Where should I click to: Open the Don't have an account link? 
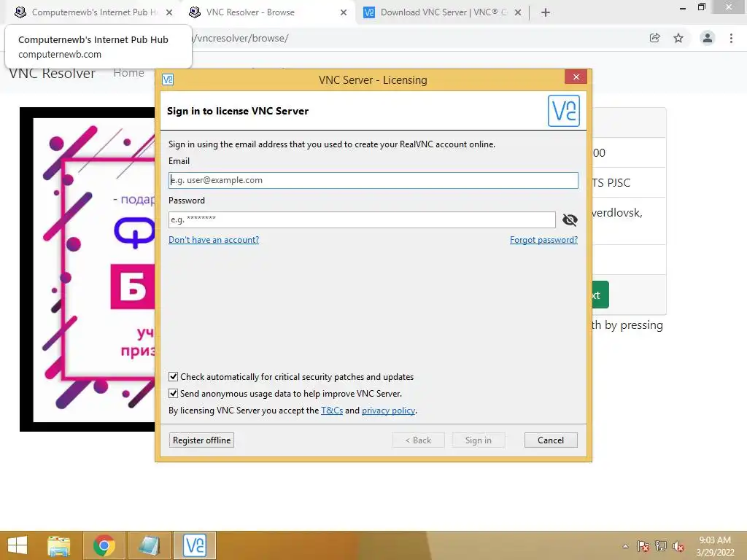coord(214,239)
